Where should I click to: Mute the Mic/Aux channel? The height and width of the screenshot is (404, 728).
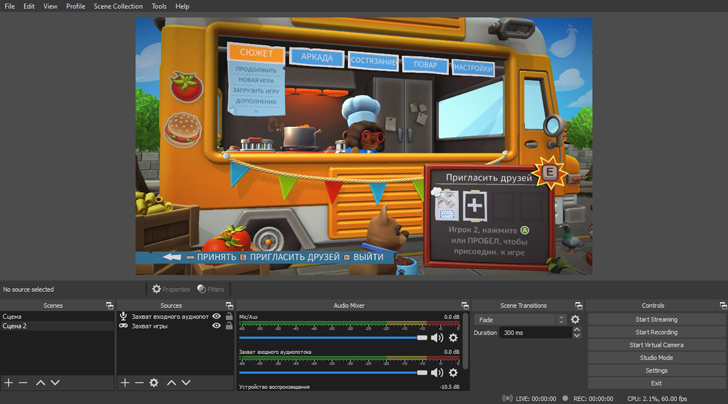[x=437, y=338]
